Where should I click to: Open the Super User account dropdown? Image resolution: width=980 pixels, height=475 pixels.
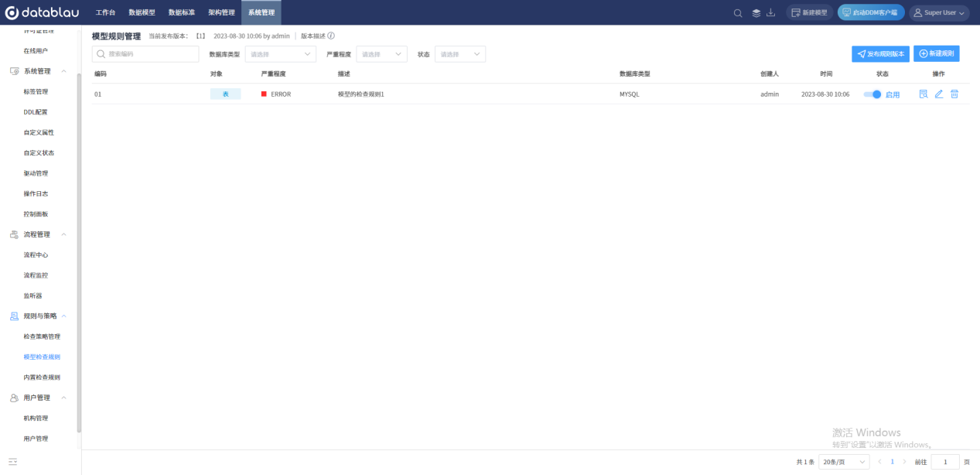(x=939, y=12)
